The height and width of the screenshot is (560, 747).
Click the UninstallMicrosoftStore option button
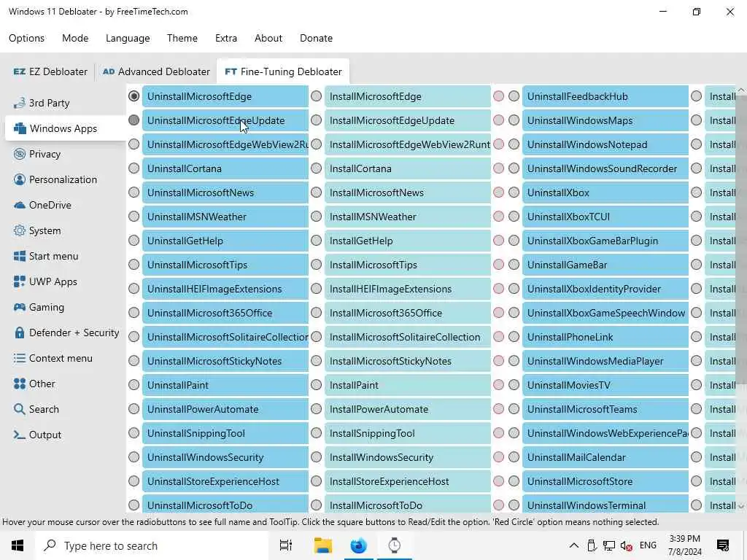coord(605,481)
